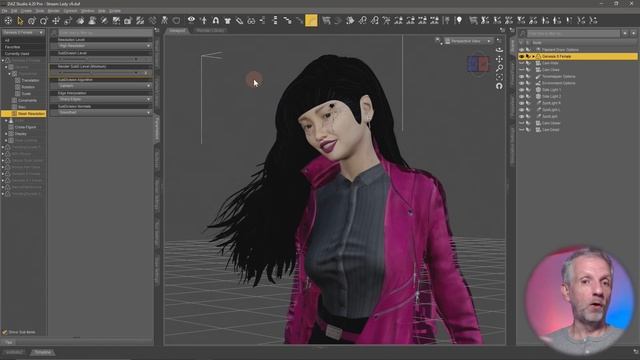Click the light bulb icon in the toolbar
The image size is (640, 360).
coord(459,20)
